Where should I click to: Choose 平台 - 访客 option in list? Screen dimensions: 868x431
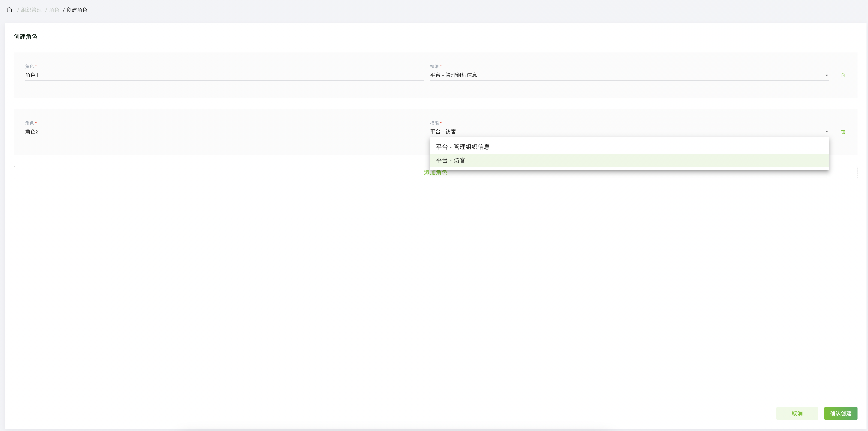click(x=629, y=160)
